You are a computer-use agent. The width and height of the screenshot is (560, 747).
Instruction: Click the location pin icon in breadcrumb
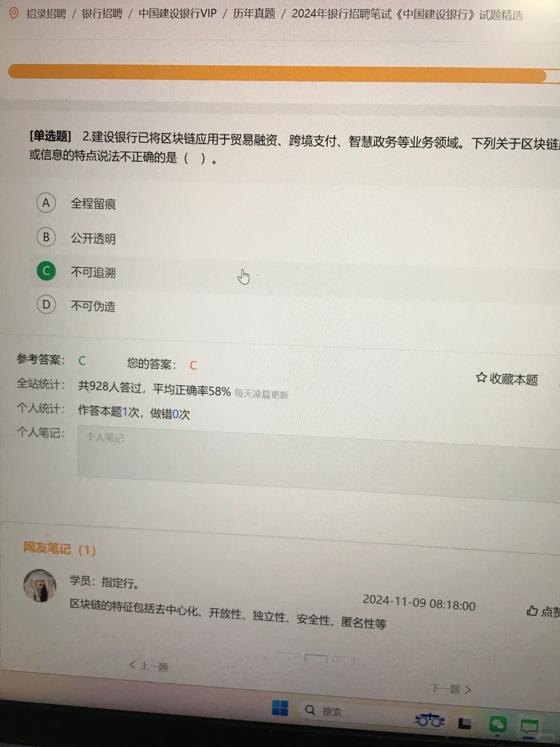[14, 13]
